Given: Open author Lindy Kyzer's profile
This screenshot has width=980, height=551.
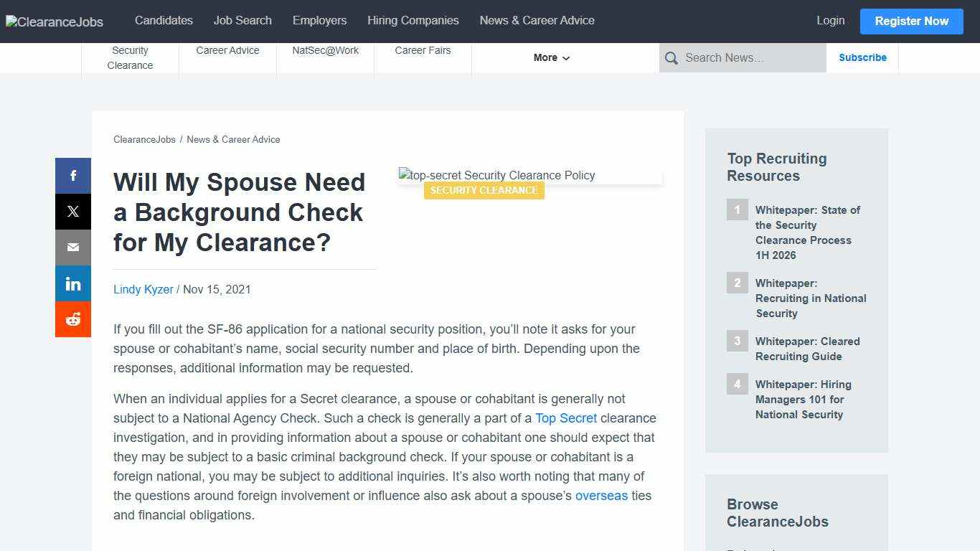Looking at the screenshot, I should point(143,289).
